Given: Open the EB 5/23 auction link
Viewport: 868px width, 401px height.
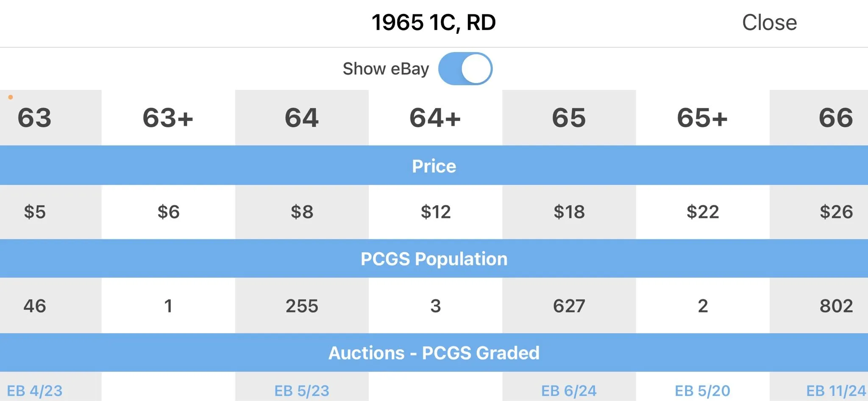Looking at the screenshot, I should coord(302,390).
